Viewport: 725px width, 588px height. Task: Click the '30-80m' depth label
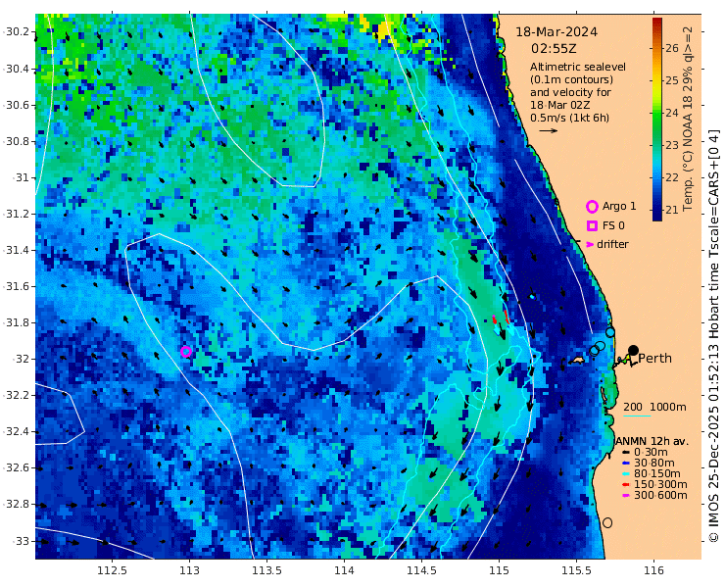tap(653, 464)
